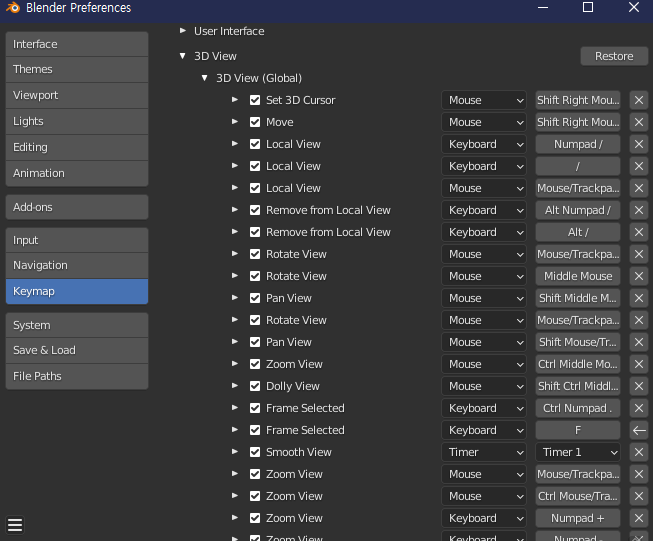This screenshot has width=653, height=541.
Task: Click the Restore button for 3D View
Action: pos(614,56)
